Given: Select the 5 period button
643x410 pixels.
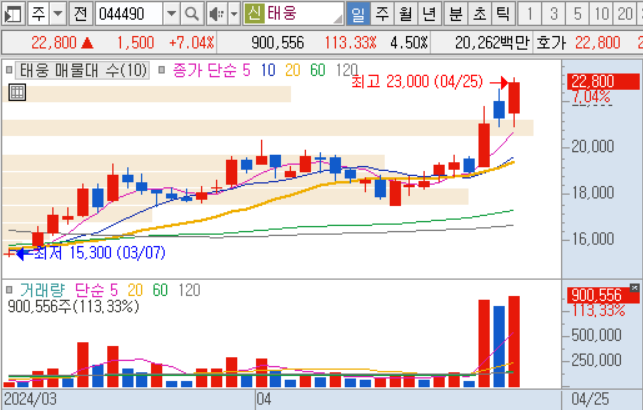Looking at the screenshot, I should point(577,14).
